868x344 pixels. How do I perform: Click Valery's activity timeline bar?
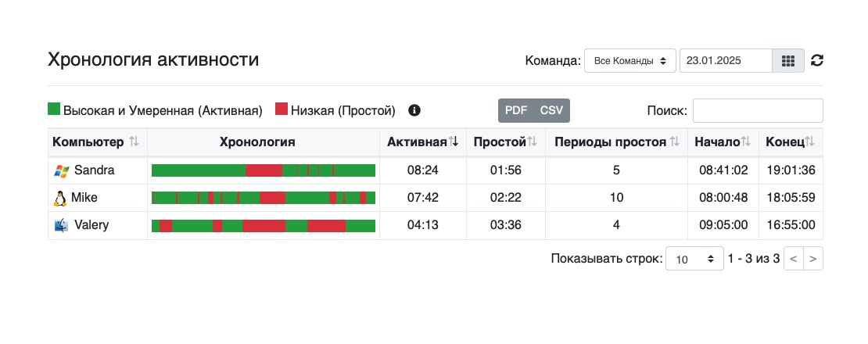click(x=264, y=226)
